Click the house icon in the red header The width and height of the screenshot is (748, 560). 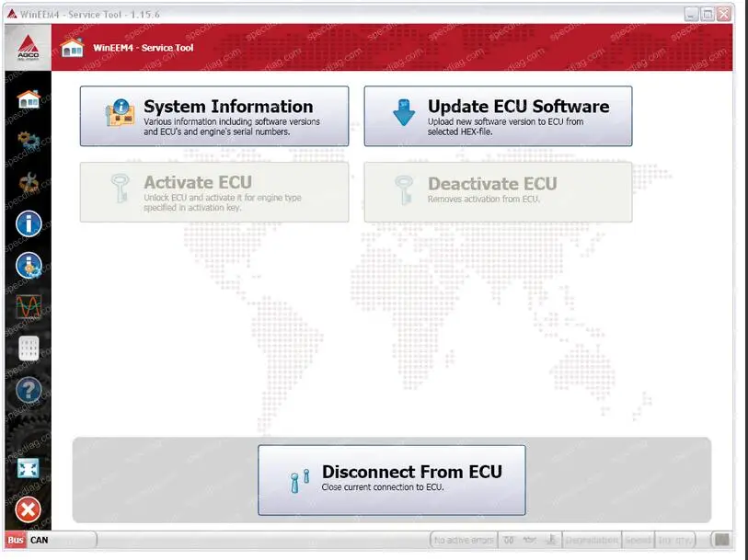(x=72, y=48)
